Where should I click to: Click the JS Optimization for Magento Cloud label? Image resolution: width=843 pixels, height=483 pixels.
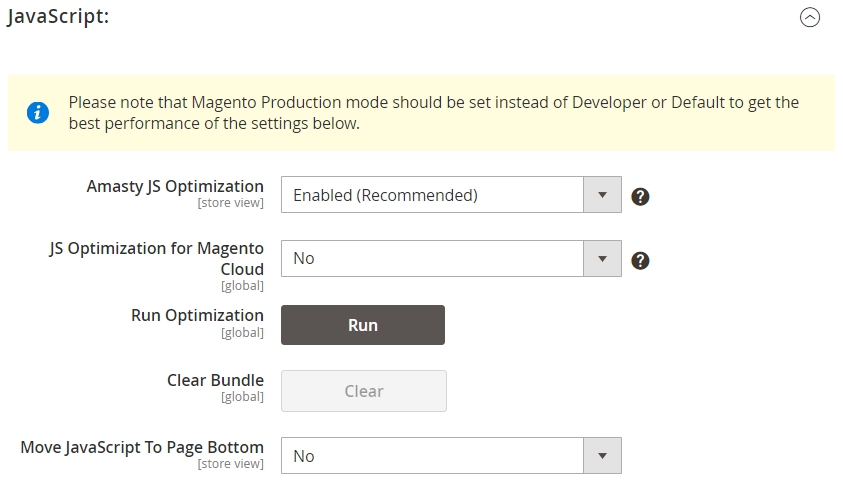pos(156,259)
